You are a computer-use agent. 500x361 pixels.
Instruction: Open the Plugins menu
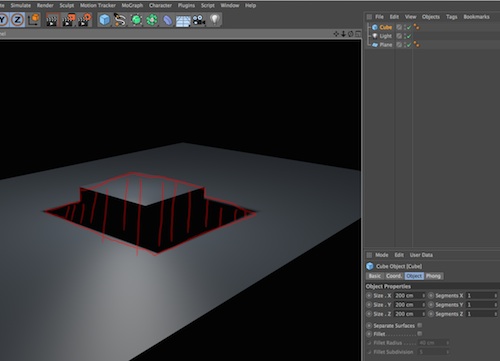[186, 5]
